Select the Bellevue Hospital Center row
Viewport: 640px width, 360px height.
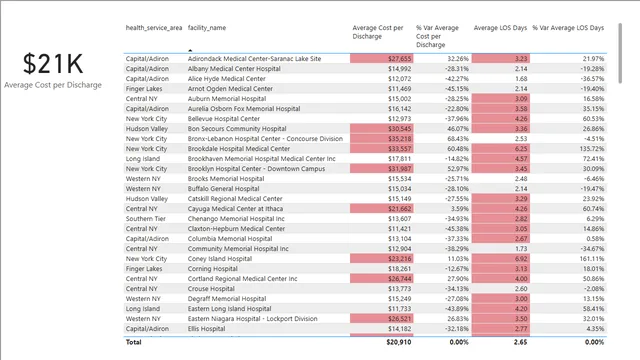point(365,119)
